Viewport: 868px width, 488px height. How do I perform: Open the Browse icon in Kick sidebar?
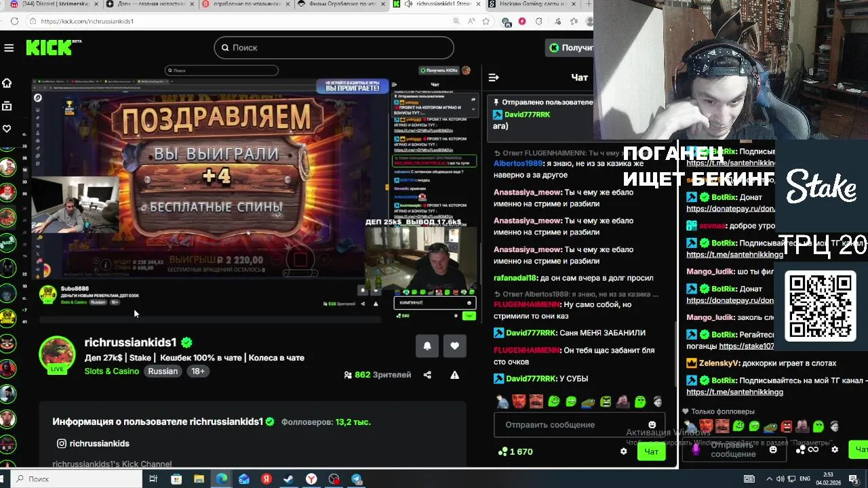[7, 106]
